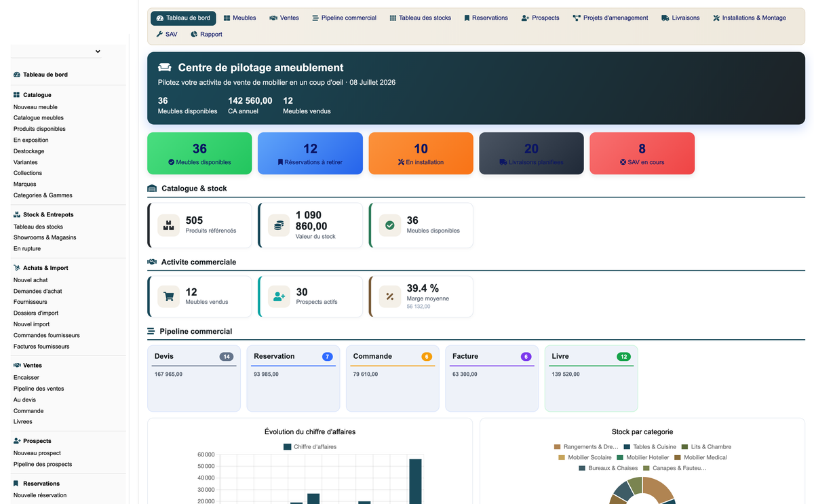814x504 pixels.
Task: Open Tableau de bord in sidebar
Action: pyautogui.click(x=45, y=75)
